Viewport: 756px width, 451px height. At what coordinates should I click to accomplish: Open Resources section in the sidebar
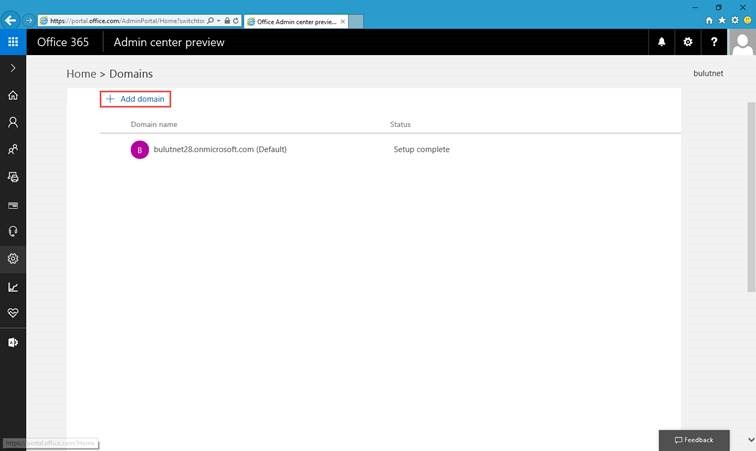[13, 177]
